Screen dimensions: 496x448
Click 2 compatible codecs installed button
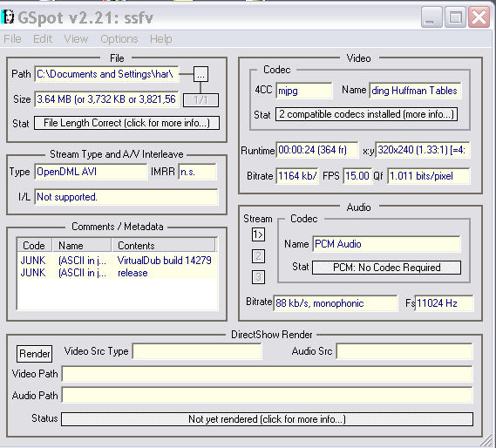[366, 114]
